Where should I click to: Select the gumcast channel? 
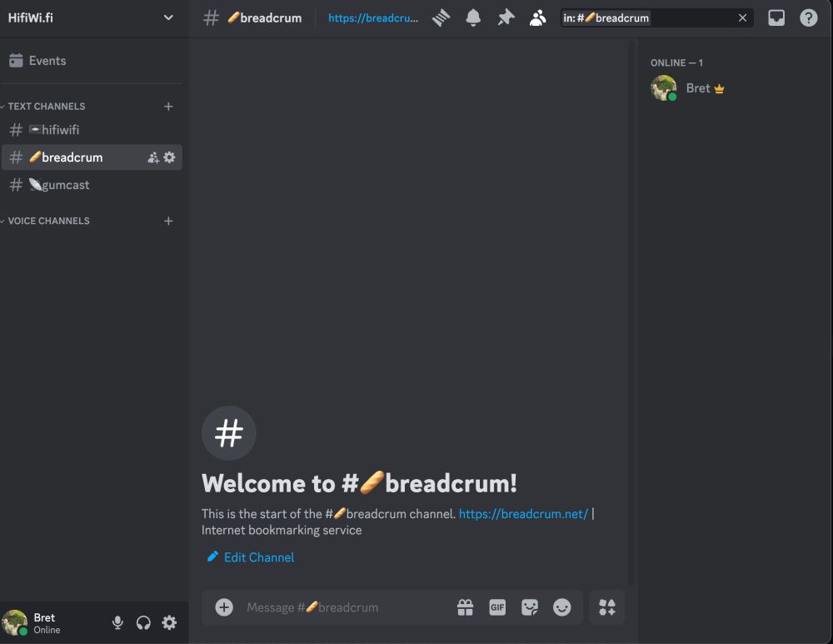tap(92, 185)
